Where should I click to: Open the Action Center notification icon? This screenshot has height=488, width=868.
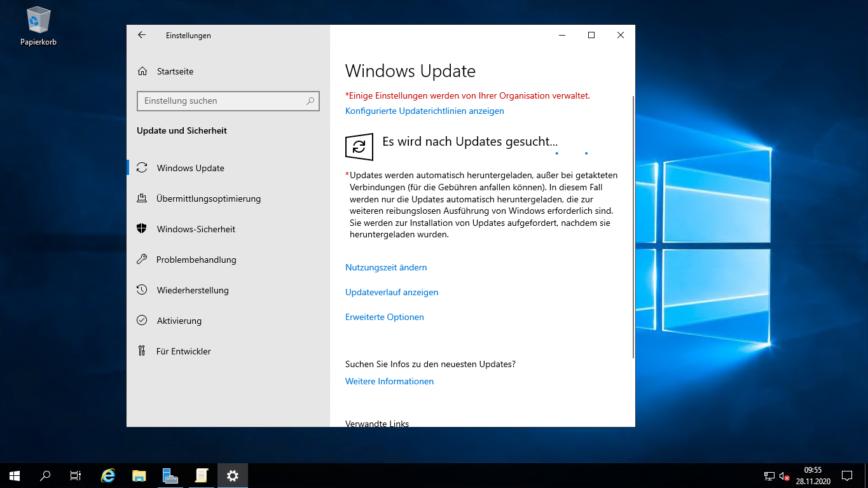pyautogui.click(x=847, y=475)
